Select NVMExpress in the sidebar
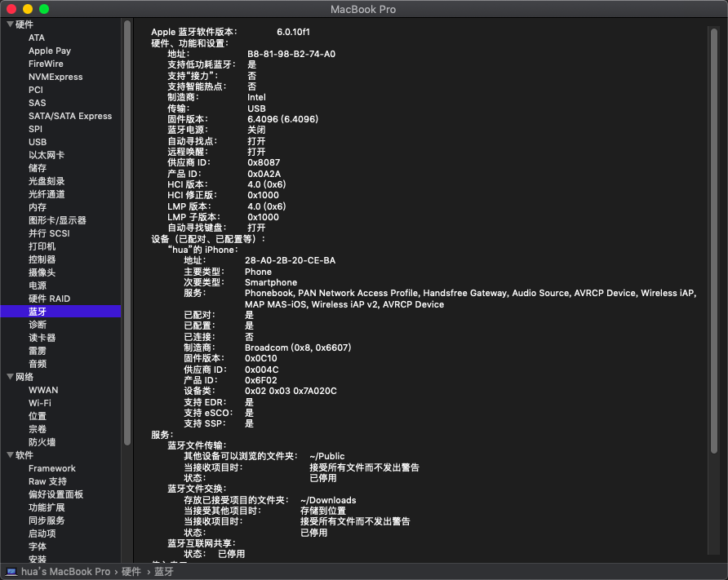This screenshot has height=580, width=728. (x=55, y=77)
